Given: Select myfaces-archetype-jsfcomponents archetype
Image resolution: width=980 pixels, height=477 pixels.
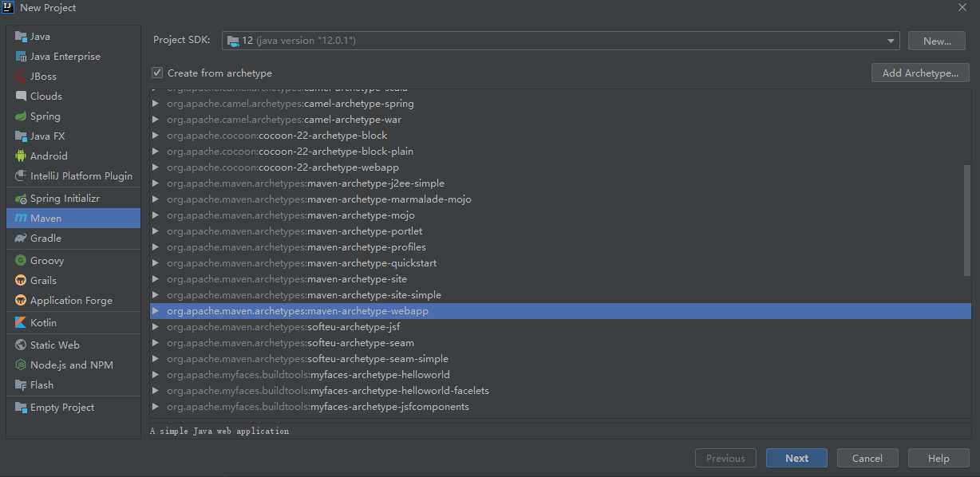Looking at the screenshot, I should click(x=560, y=407).
